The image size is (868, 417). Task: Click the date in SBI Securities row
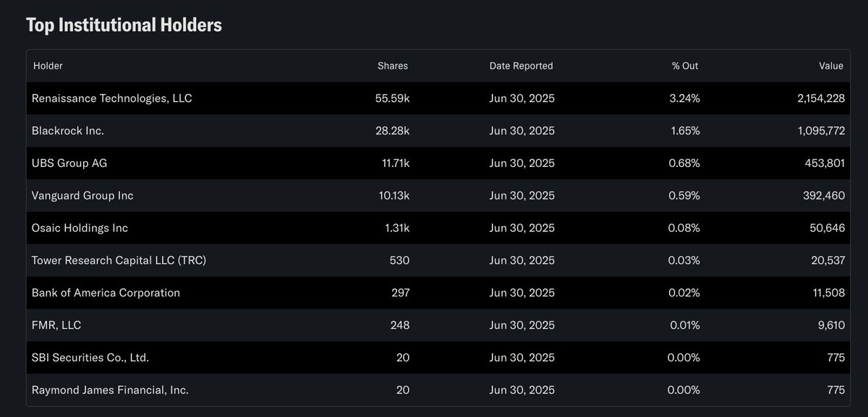522,358
